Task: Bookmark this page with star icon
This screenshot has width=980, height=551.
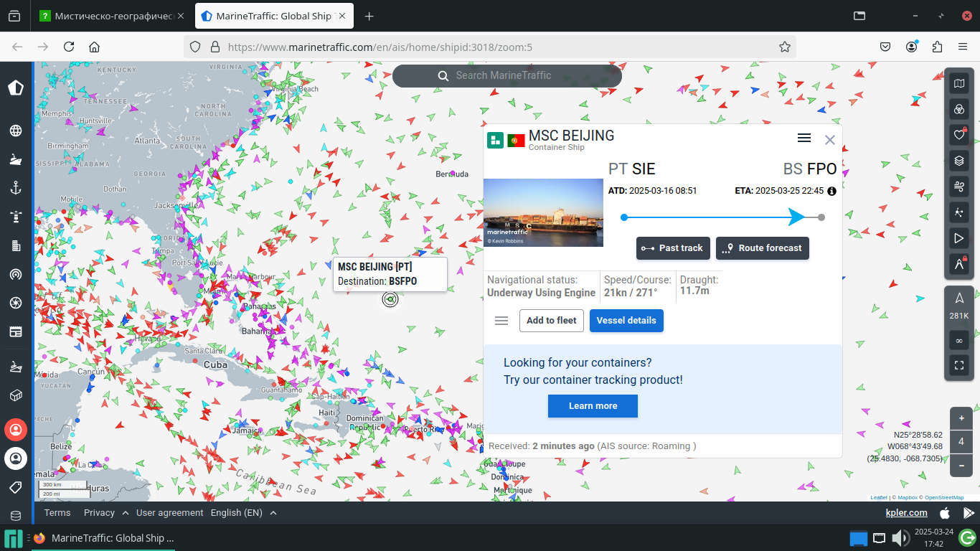Action: [x=785, y=47]
